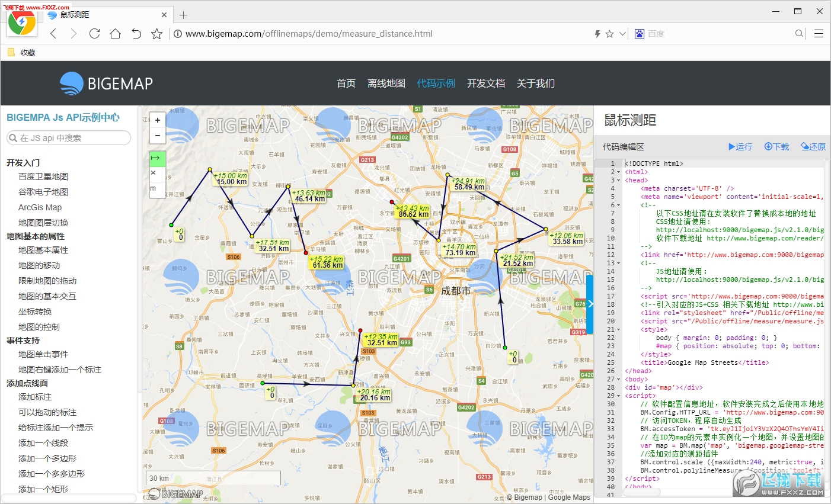
Task: Collapse the 添加点线面 section heading
Action: (27, 383)
